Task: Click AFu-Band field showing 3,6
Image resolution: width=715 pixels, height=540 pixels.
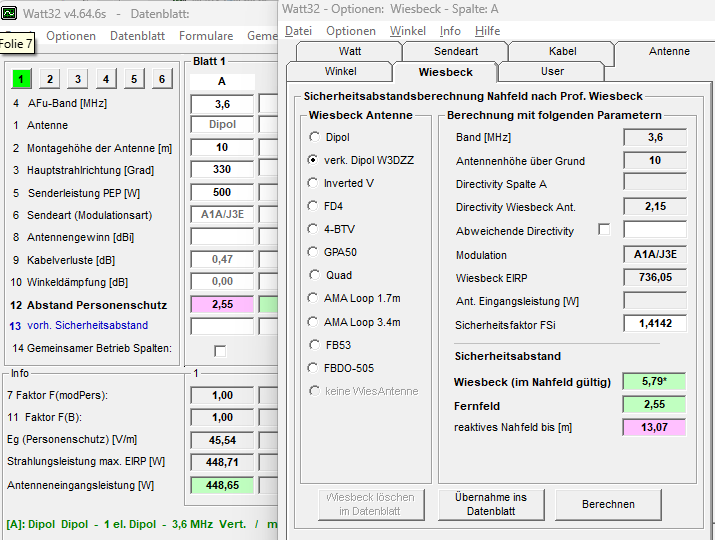Action: pyautogui.click(x=222, y=104)
